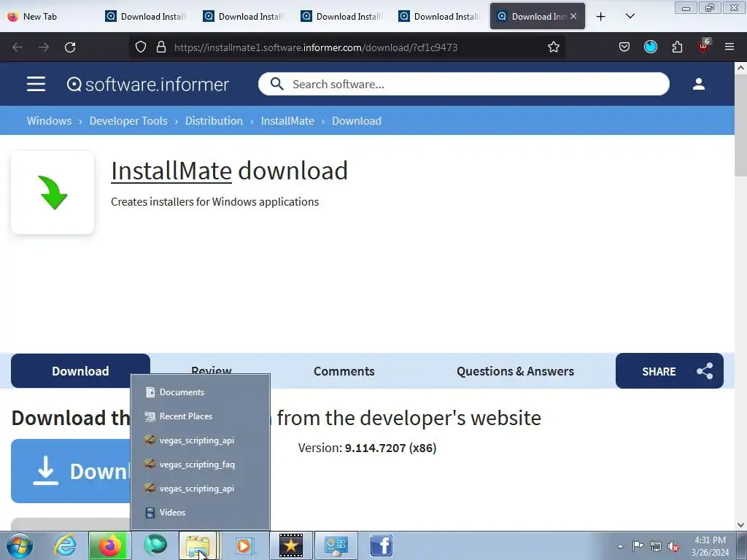
Task: Switch to Questions & Answers tab
Action: (x=515, y=371)
